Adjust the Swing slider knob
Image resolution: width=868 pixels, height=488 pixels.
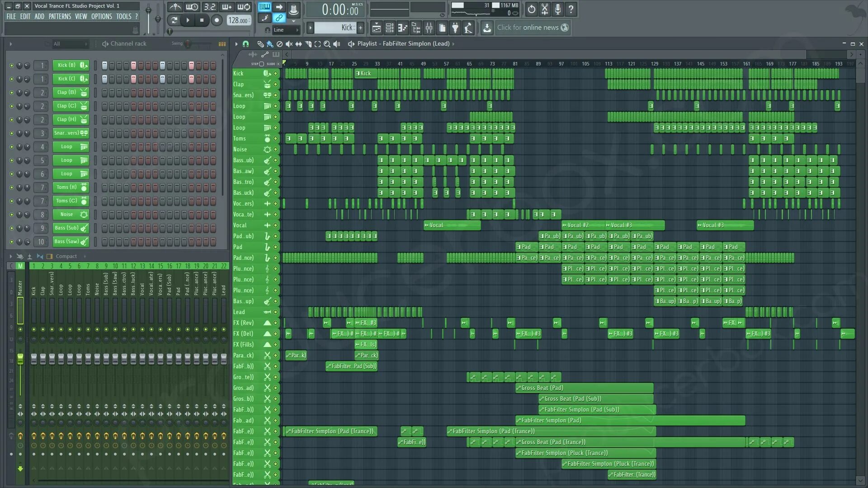188,44
